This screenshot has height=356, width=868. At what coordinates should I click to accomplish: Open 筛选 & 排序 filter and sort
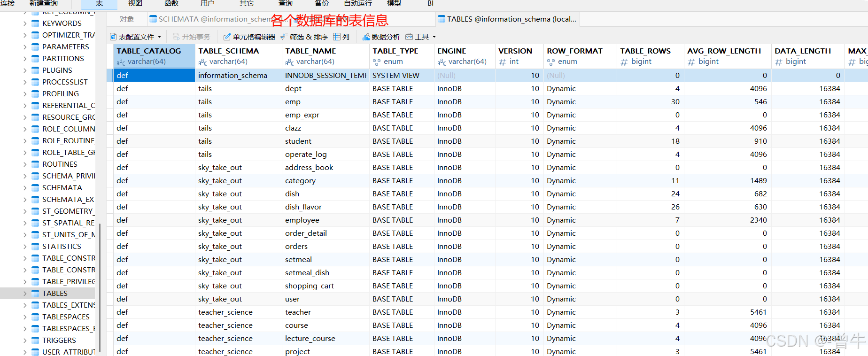tap(304, 37)
